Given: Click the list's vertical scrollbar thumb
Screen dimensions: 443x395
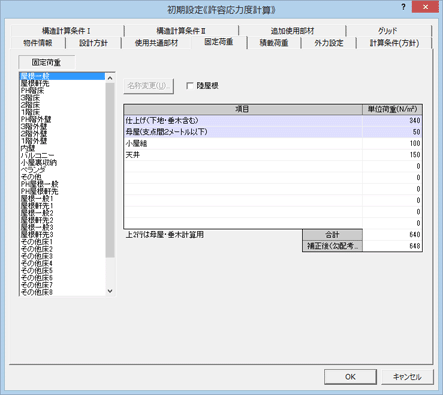Looking at the screenshot, I should click(x=110, y=170).
